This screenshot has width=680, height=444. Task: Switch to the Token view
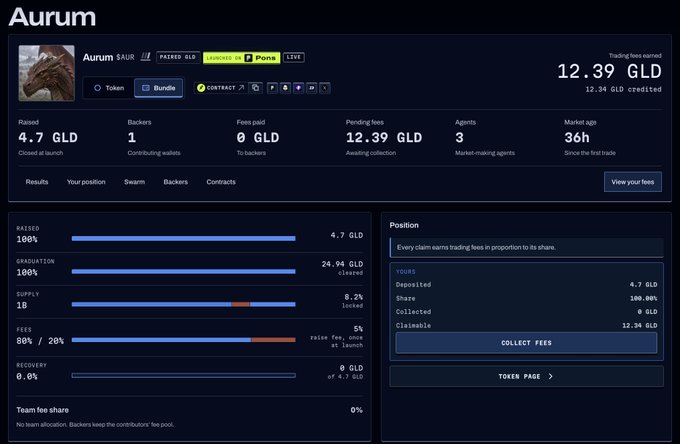(x=109, y=88)
